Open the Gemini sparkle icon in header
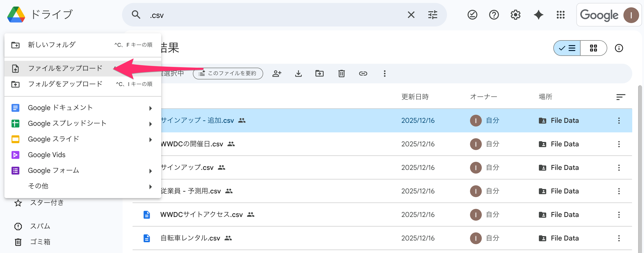 point(538,15)
